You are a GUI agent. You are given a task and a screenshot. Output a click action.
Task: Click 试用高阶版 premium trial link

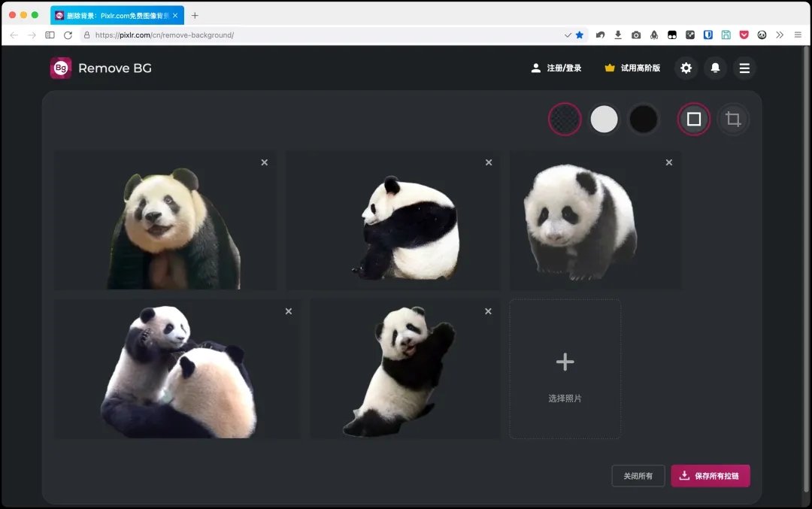point(632,68)
